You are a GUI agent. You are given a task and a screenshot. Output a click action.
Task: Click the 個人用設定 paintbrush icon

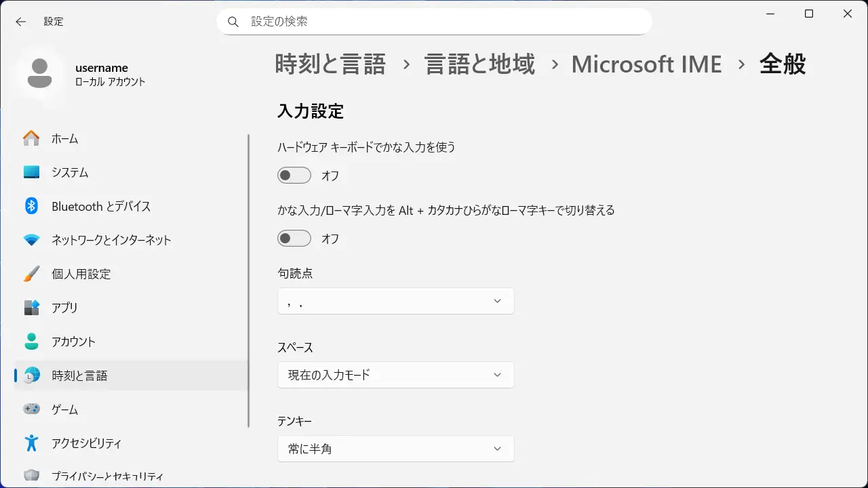pyautogui.click(x=31, y=274)
